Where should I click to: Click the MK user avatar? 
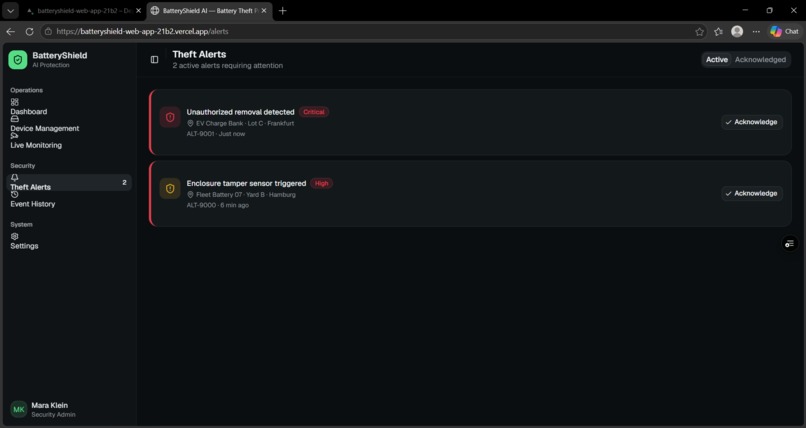click(19, 410)
